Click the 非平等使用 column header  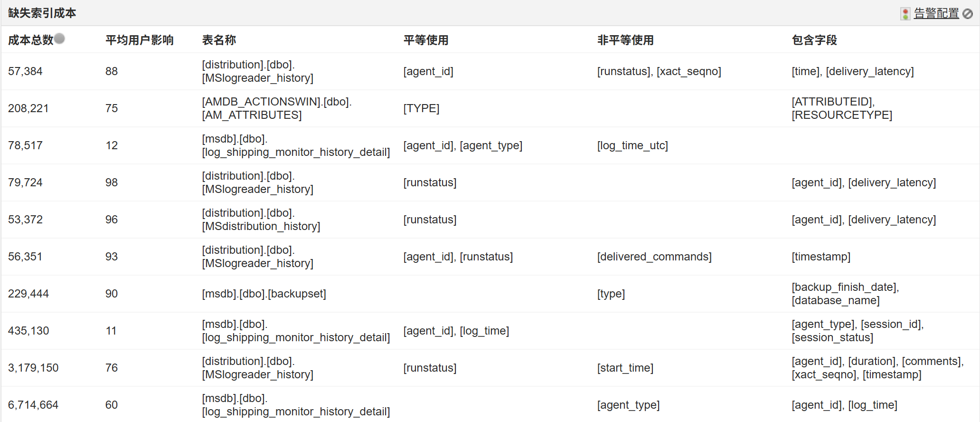(625, 40)
